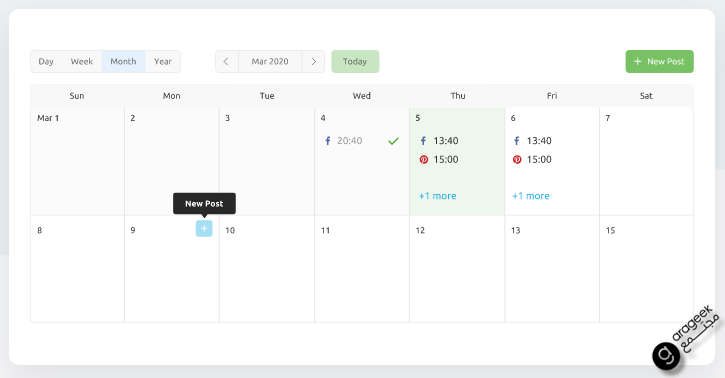
Task: Go to next month with right chevron
Action: click(x=313, y=61)
